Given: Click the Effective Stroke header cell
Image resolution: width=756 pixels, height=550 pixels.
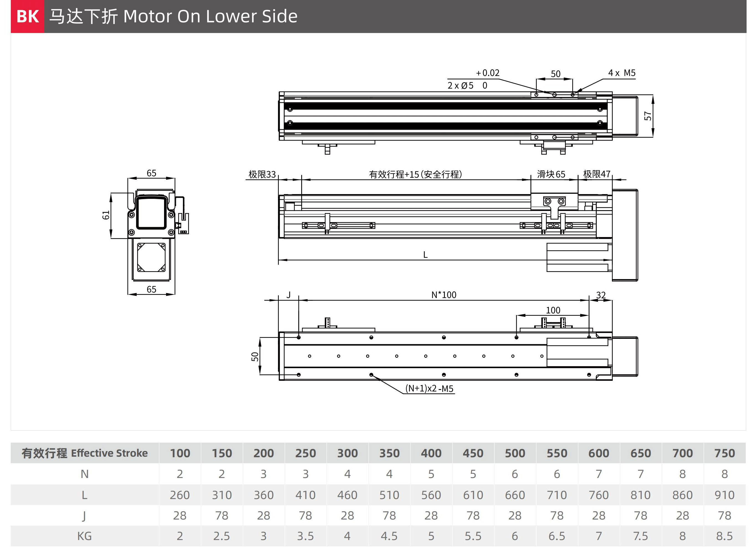Looking at the screenshot, I should [x=85, y=453].
